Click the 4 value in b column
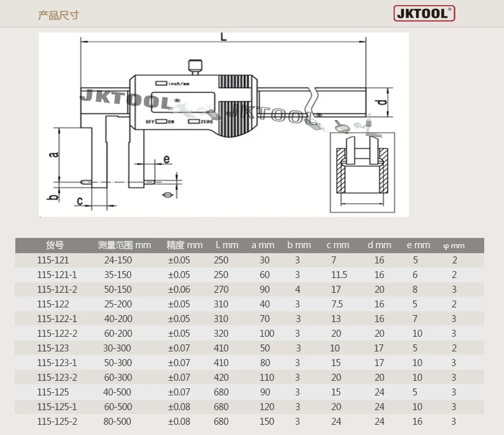504x435 pixels. (298, 290)
